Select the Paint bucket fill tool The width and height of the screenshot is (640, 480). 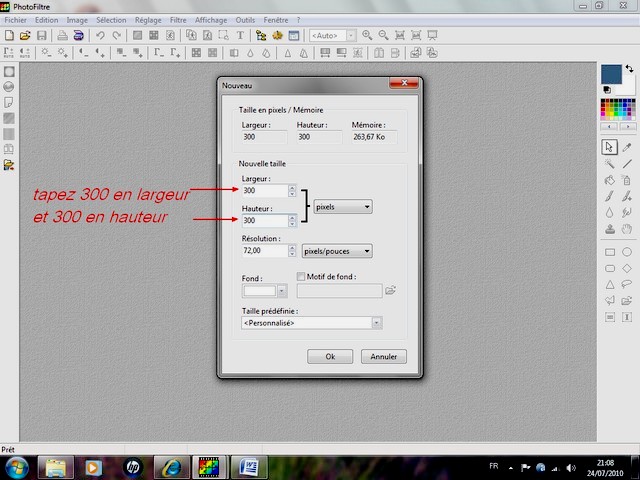pos(609,180)
